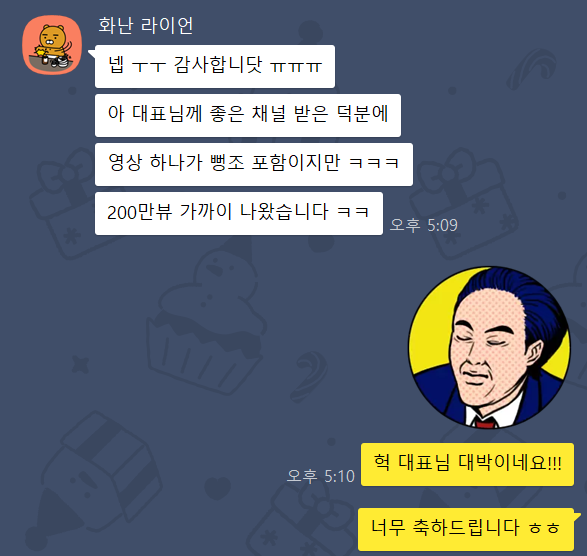Select the 헉 대표님 대박이네요!!! bubble
Image resolution: width=587 pixels, height=556 pixels.
click(x=467, y=464)
